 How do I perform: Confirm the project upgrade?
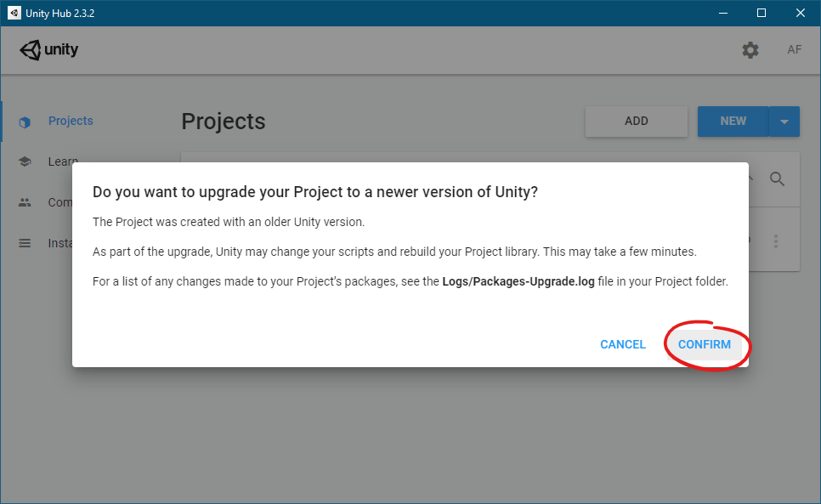click(705, 344)
